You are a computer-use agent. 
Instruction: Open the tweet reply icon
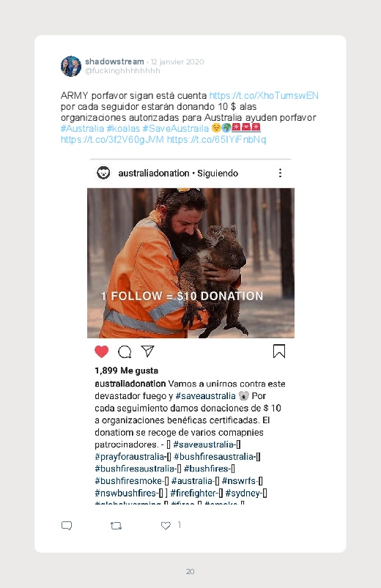[67, 525]
